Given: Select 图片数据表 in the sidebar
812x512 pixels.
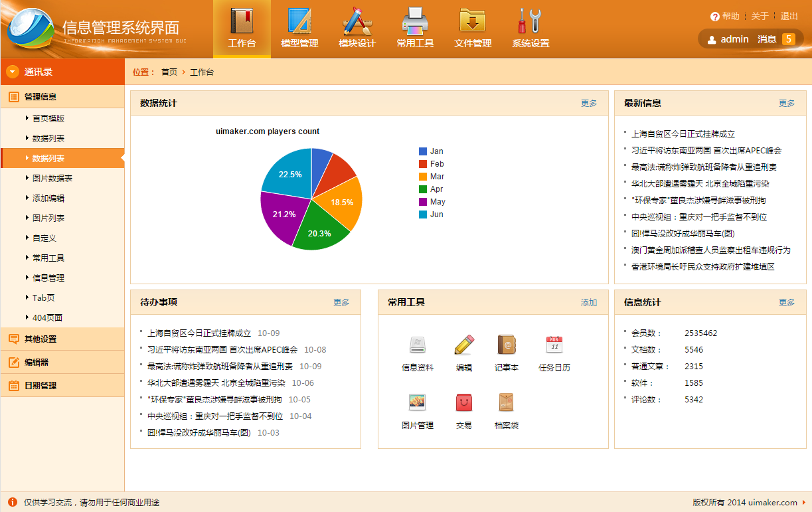Looking at the screenshot, I should click(x=52, y=178).
